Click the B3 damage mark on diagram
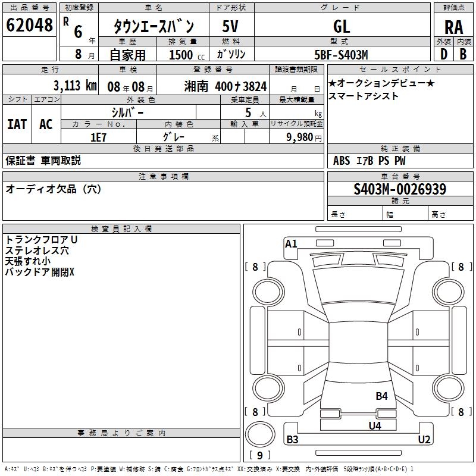 point(292,439)
